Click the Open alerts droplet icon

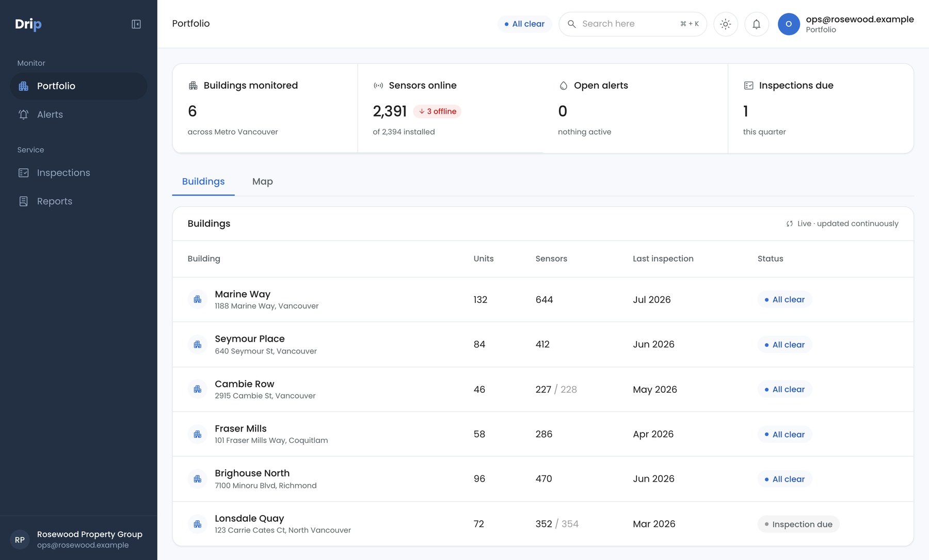click(564, 86)
